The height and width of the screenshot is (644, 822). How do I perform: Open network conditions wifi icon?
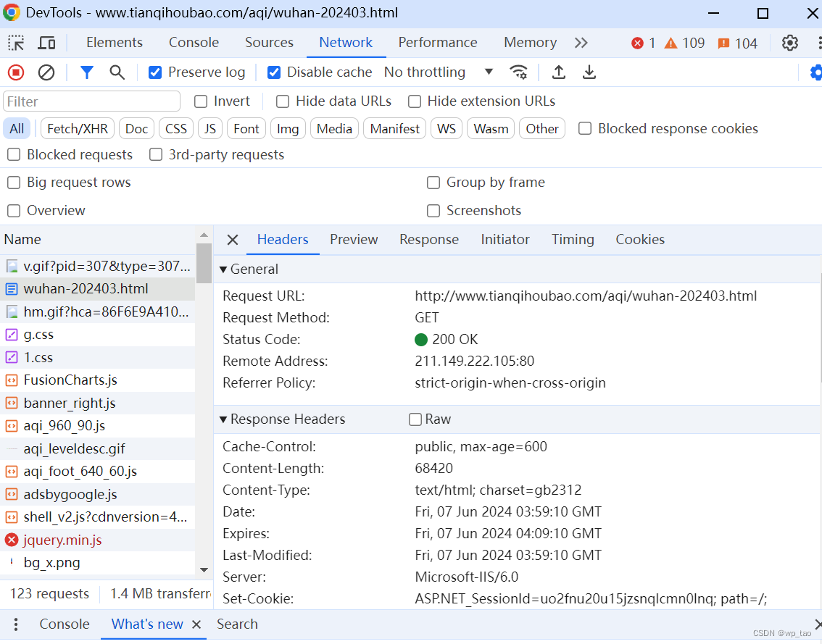point(518,72)
